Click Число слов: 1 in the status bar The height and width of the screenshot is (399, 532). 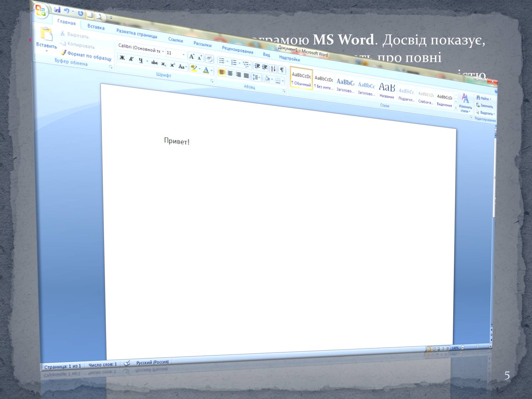pyautogui.click(x=102, y=364)
